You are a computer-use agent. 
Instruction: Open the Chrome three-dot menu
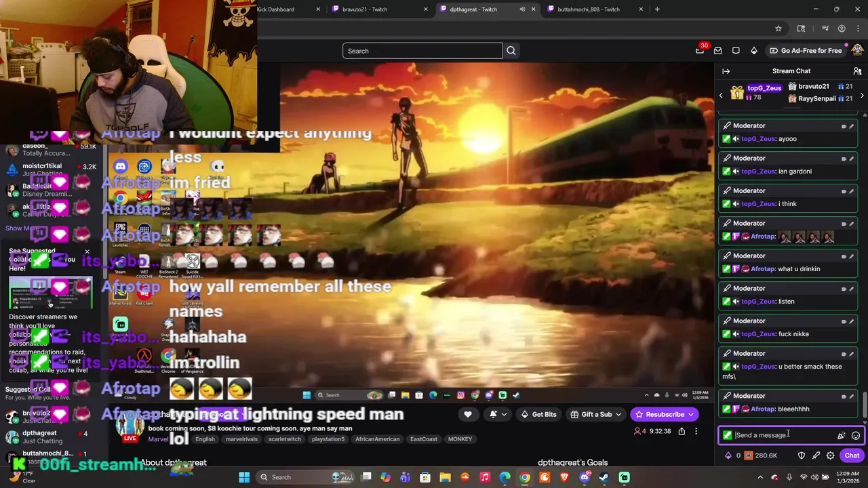(857, 28)
